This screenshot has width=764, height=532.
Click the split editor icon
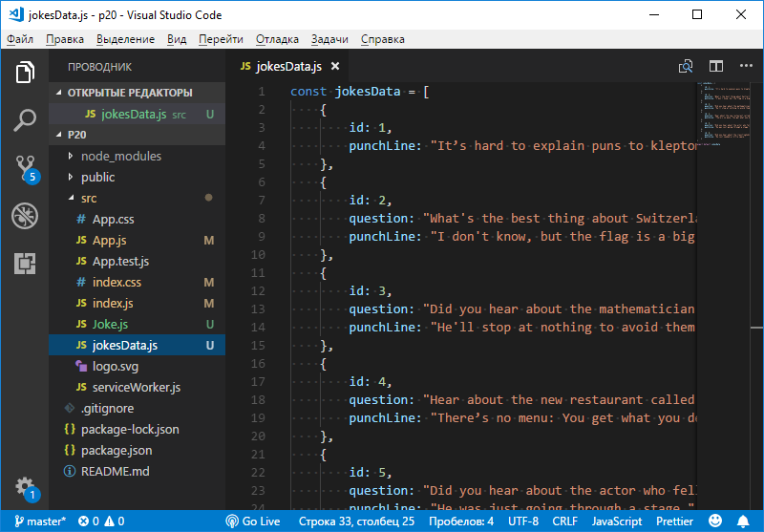[715, 66]
